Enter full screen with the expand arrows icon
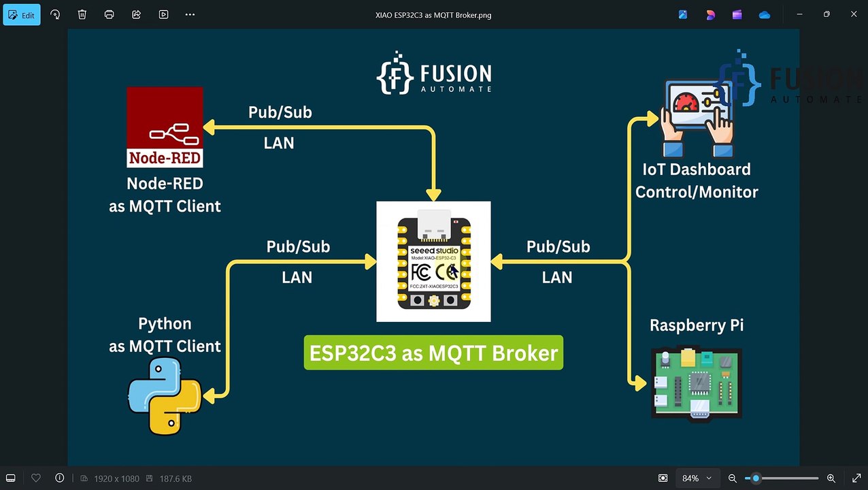This screenshot has width=868, height=490. pyautogui.click(x=856, y=478)
